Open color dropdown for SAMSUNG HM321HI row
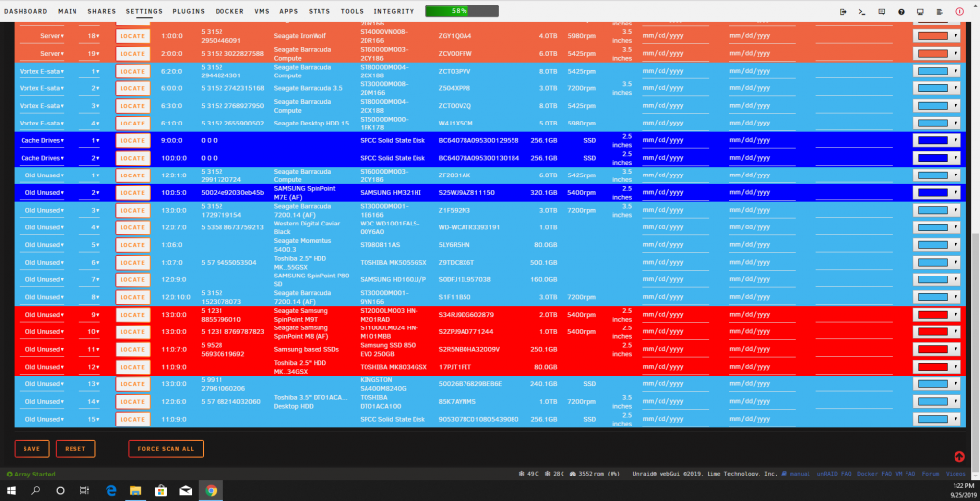Image resolution: width=980 pixels, height=501 pixels. [x=936, y=192]
